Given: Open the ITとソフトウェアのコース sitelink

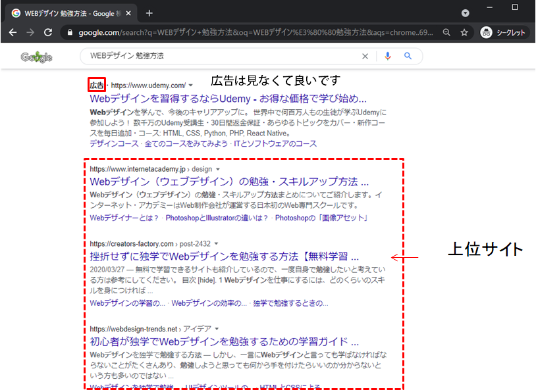Looking at the screenshot, I should (275, 144).
